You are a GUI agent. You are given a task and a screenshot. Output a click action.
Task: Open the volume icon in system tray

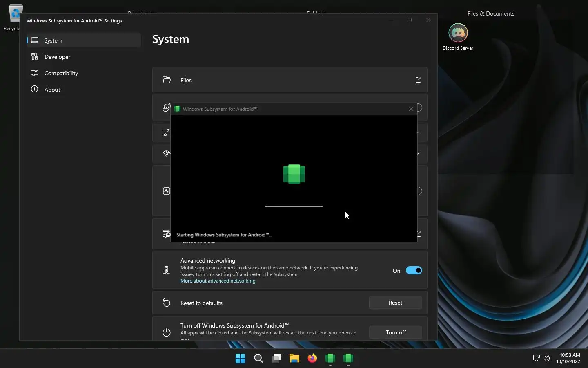[546, 358]
